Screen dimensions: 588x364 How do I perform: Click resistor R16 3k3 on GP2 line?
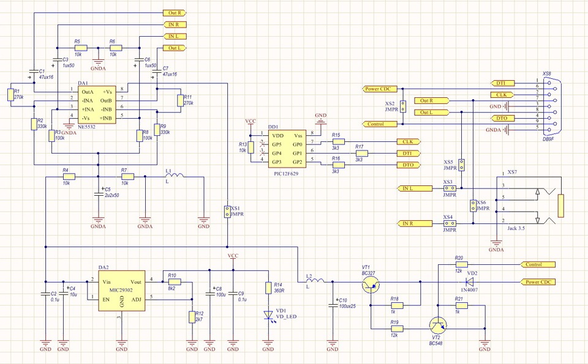pos(338,165)
